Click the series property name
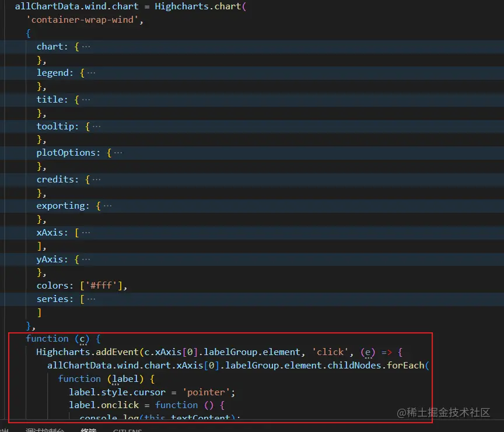The width and height of the screenshot is (504, 432). click(52, 299)
